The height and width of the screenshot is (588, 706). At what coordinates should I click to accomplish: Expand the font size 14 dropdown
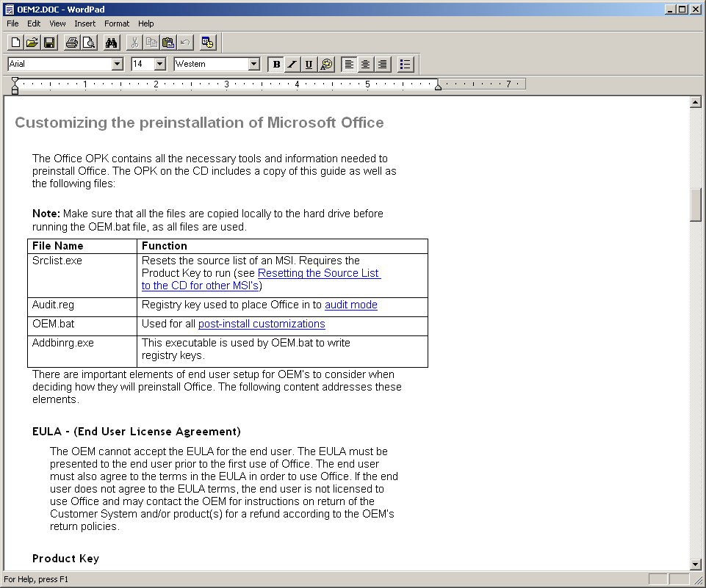click(160, 64)
